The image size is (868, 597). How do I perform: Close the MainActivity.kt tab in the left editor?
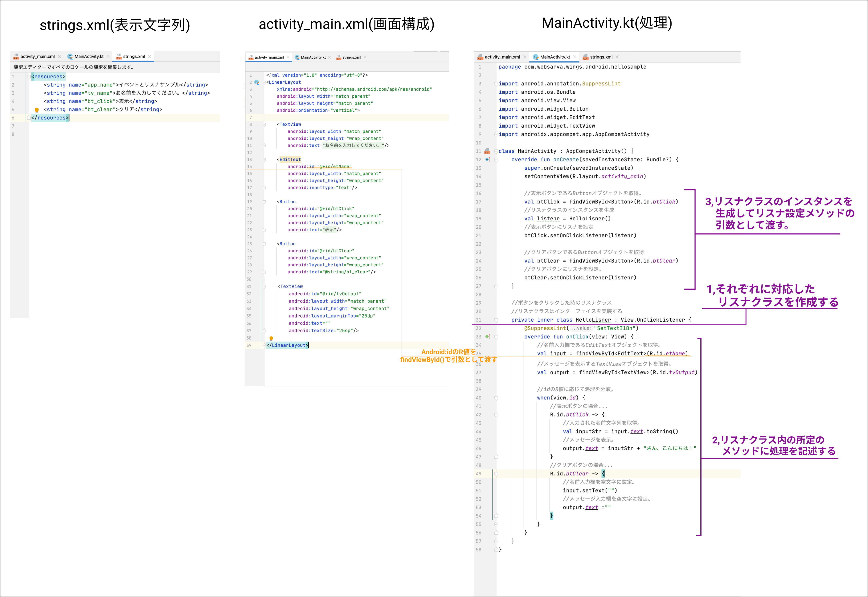(108, 57)
